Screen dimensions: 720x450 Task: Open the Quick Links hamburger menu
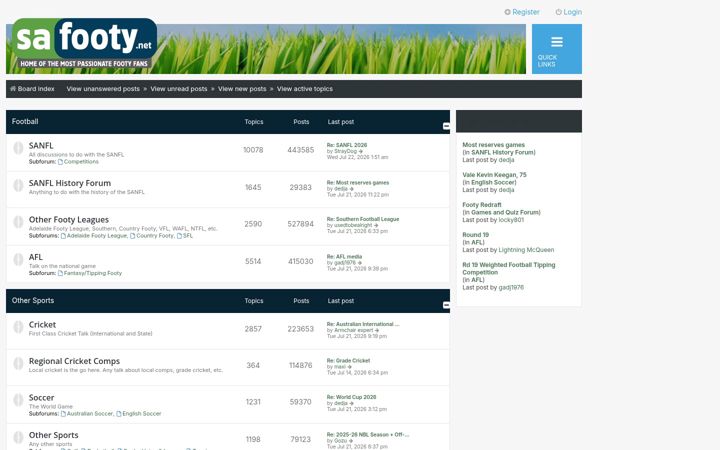(x=557, y=49)
